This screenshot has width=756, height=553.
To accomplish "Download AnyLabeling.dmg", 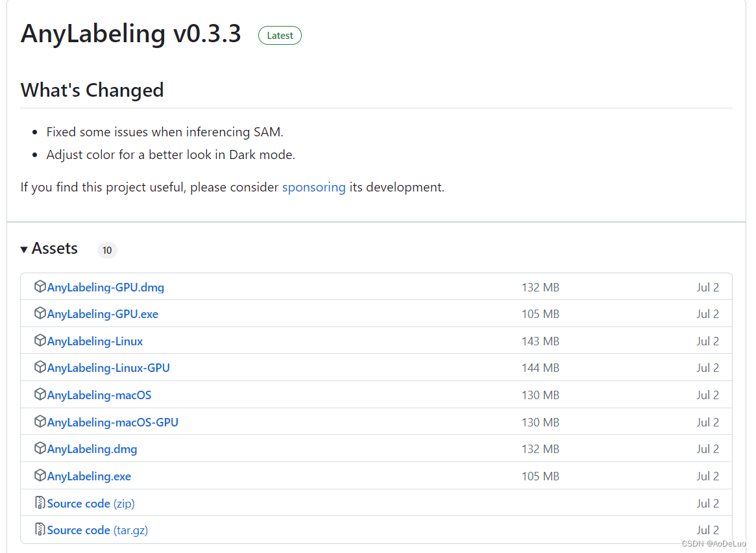I will click(92, 449).
